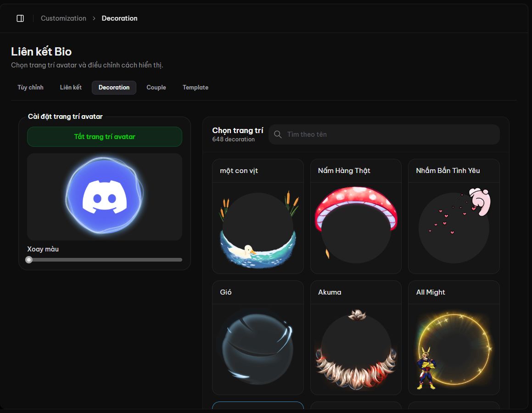The image size is (532, 413).
Task: Click the Discord avatar preview image
Action: [x=105, y=196]
